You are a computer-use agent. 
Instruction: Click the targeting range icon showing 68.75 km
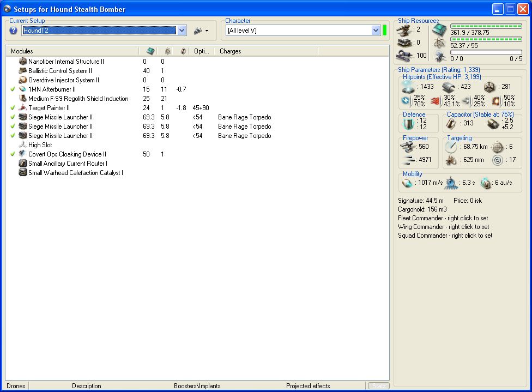click(451, 147)
